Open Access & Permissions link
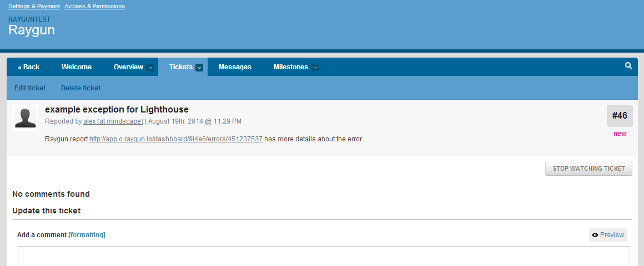 point(95,6)
